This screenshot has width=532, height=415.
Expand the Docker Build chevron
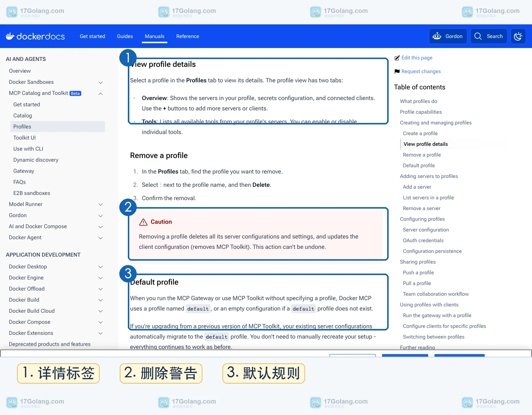click(100, 300)
